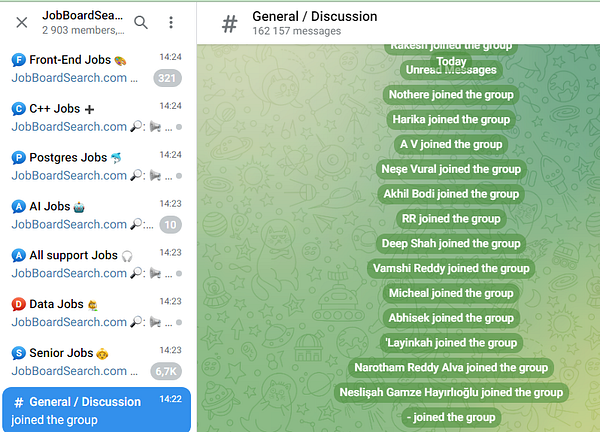Image resolution: width=600 pixels, height=432 pixels.
Task: Click ''Layinkah joined the group' message
Action: tap(451, 343)
